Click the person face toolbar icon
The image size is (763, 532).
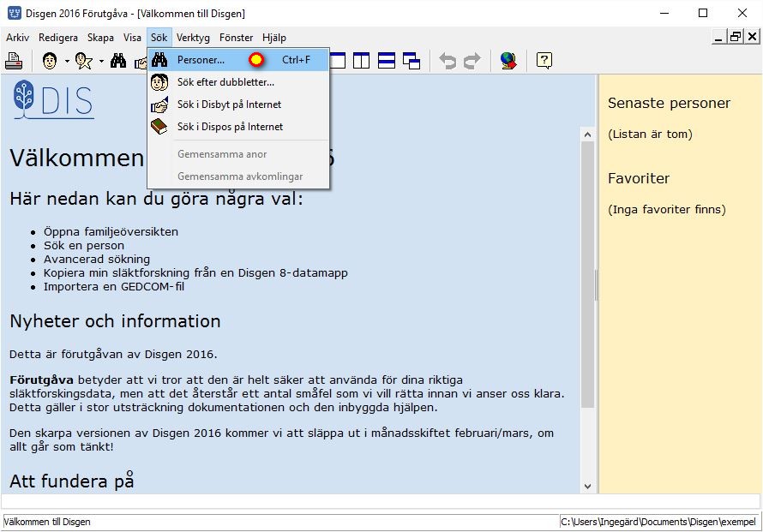coord(50,61)
